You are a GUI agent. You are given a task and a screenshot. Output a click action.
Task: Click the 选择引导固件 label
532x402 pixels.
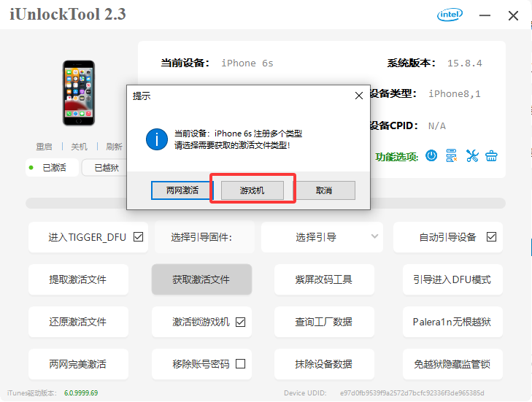click(x=201, y=237)
